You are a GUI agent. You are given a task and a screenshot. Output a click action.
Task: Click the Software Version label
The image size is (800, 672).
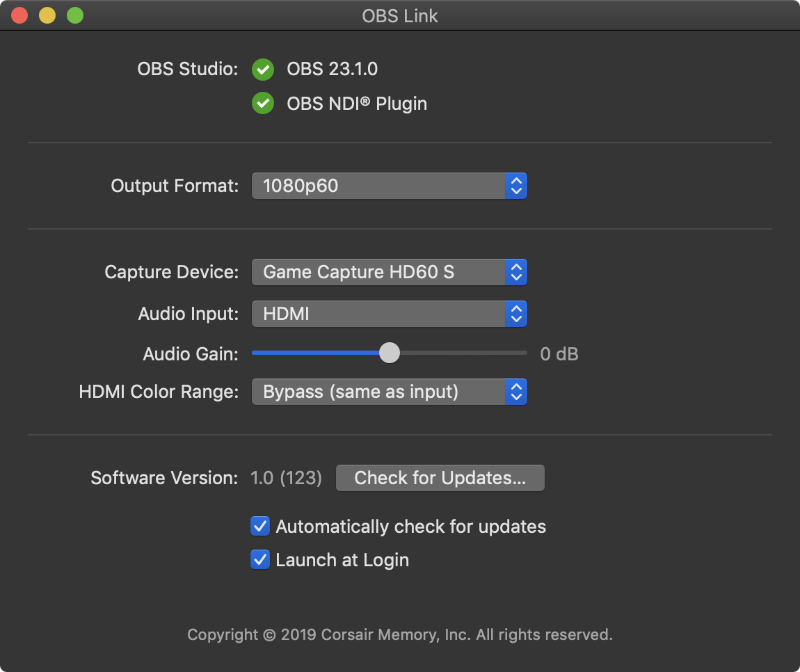(x=164, y=478)
